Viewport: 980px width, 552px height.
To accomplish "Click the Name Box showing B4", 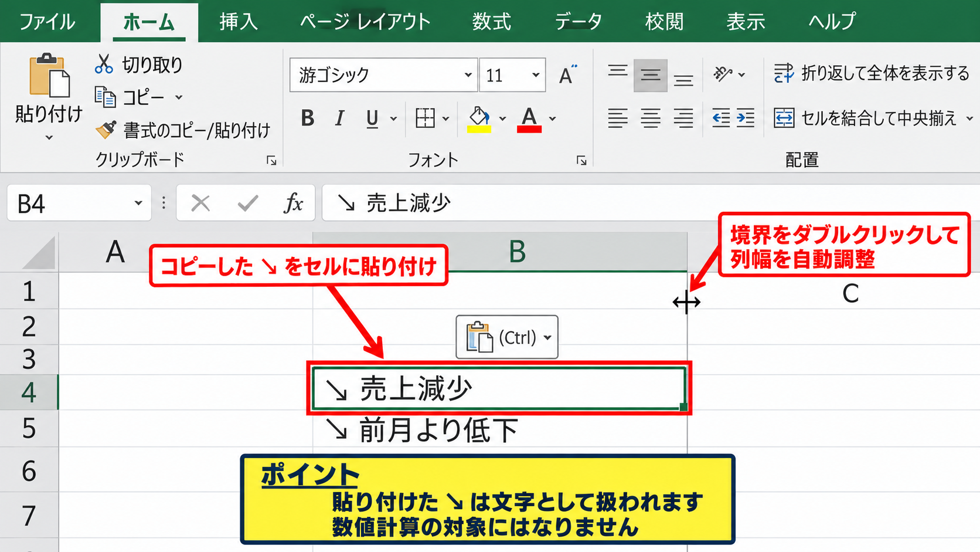I will [x=69, y=203].
